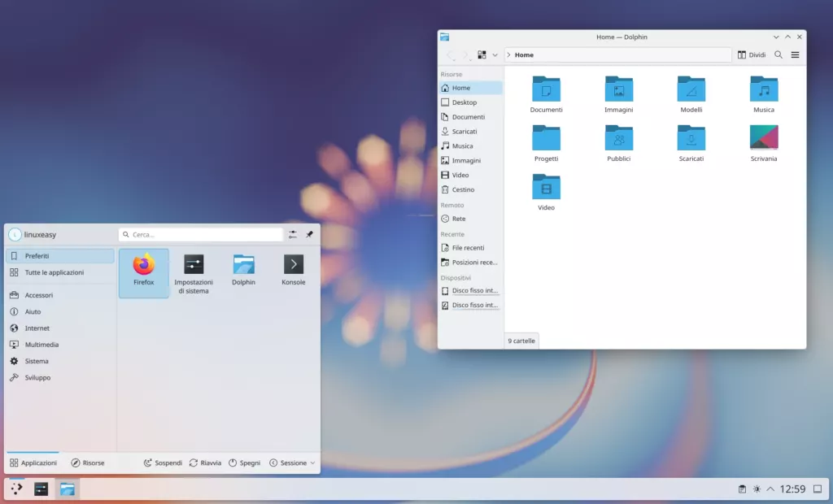Pin the application launcher open
Image resolution: width=833 pixels, height=504 pixels.
pyautogui.click(x=310, y=234)
